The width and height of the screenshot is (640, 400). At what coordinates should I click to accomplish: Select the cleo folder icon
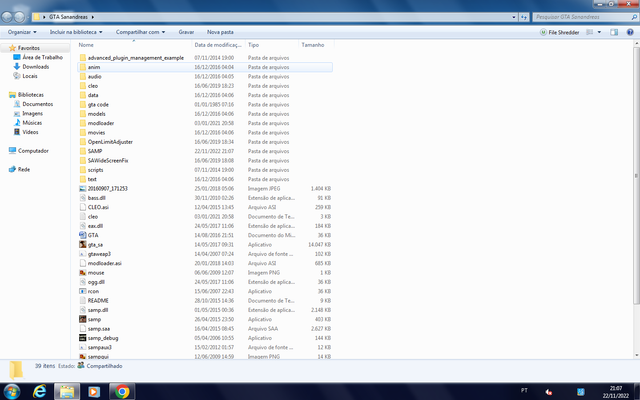pyautogui.click(x=83, y=86)
